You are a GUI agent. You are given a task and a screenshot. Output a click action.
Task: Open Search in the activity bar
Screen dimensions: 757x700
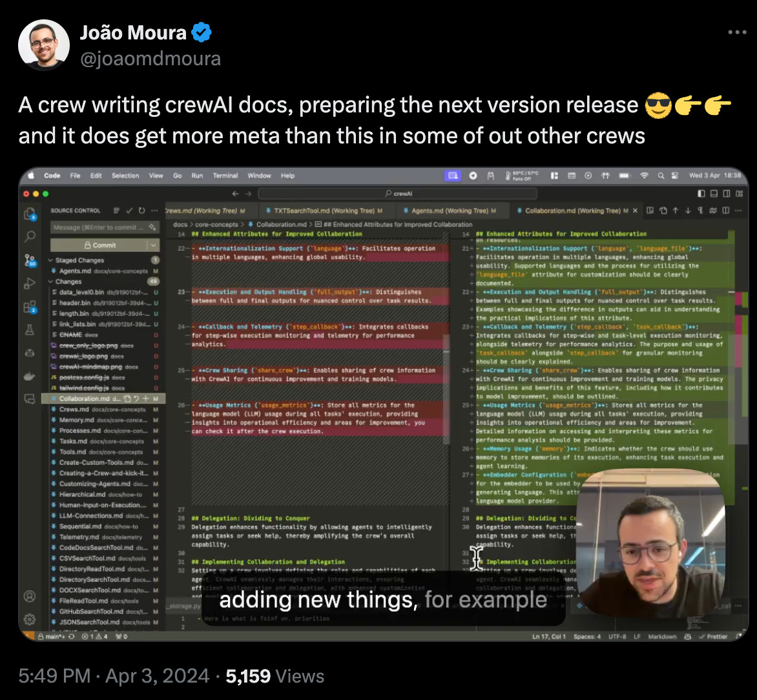30,236
